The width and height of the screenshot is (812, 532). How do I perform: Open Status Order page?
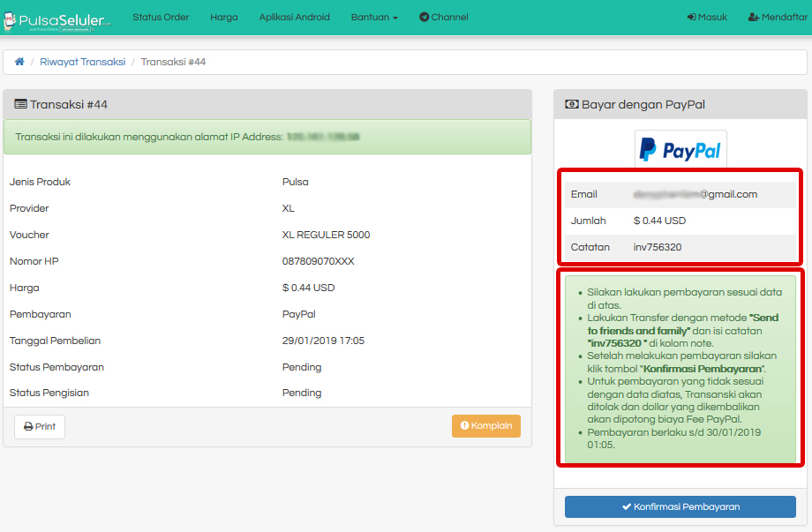tap(161, 17)
